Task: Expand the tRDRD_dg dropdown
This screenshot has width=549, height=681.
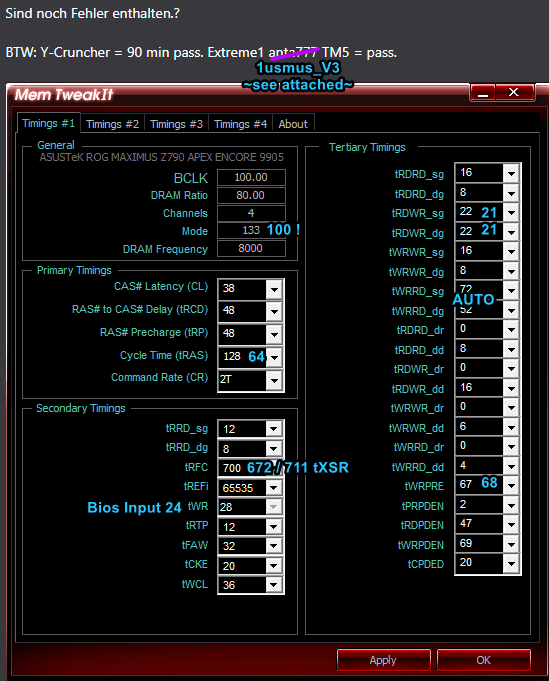Action: (x=511, y=193)
